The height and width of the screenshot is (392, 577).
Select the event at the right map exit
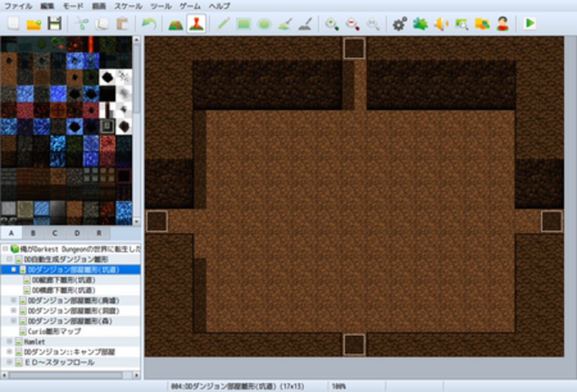[552, 221]
